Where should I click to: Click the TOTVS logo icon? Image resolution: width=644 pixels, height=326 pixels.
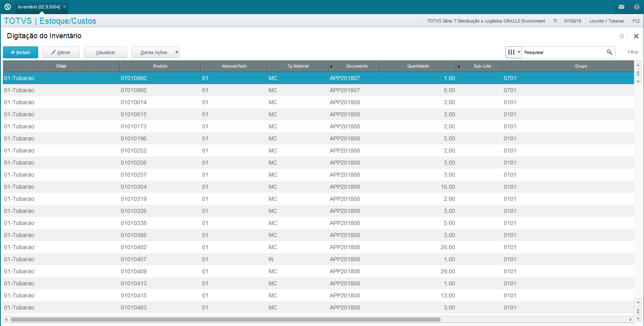[7, 7]
